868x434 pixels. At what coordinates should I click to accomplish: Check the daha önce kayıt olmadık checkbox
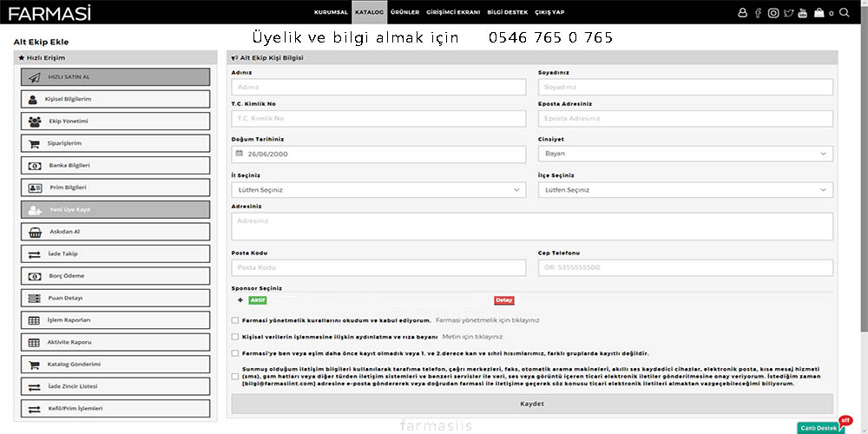coord(235,353)
